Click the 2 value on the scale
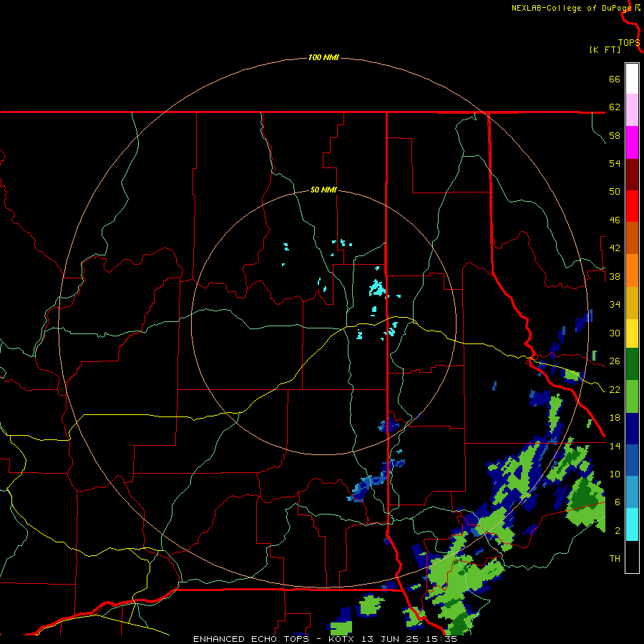Screen dimensions: 644x644 tap(617, 531)
